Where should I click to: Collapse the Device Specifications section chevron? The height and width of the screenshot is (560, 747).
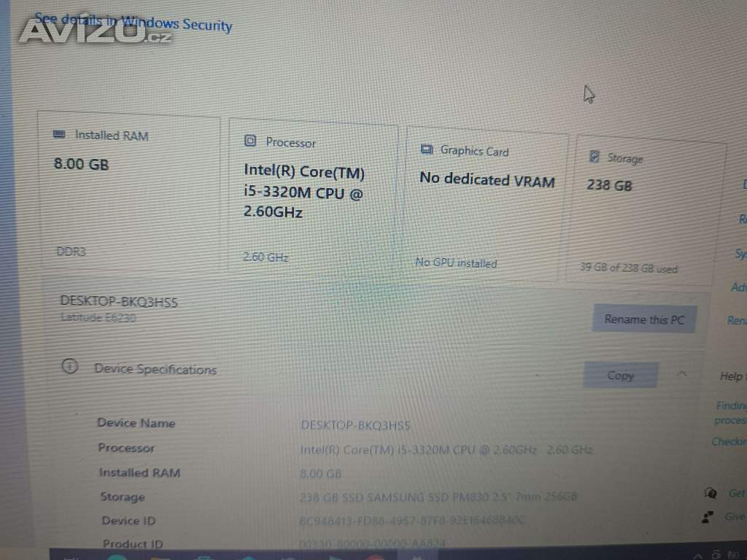(682, 375)
